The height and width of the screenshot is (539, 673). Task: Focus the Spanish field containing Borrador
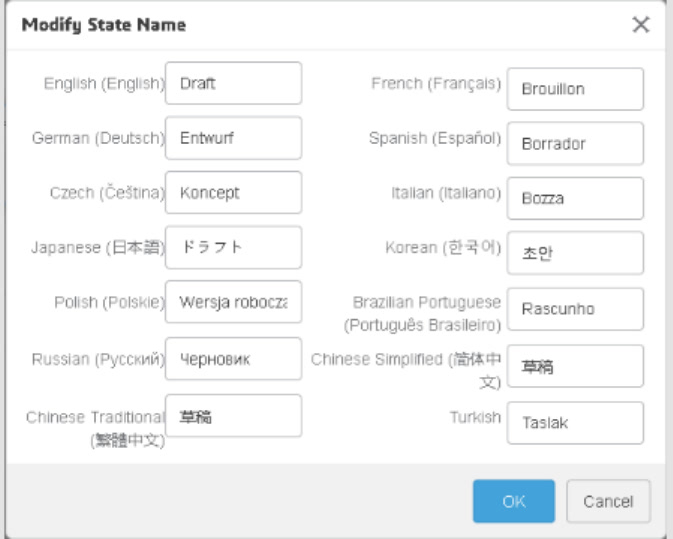tap(575, 144)
